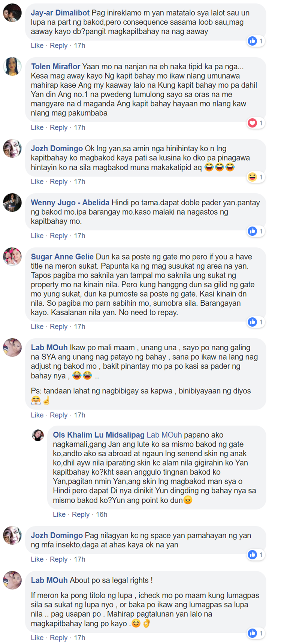Like Tolen Miraflor's comment

pyautogui.click(x=37, y=127)
